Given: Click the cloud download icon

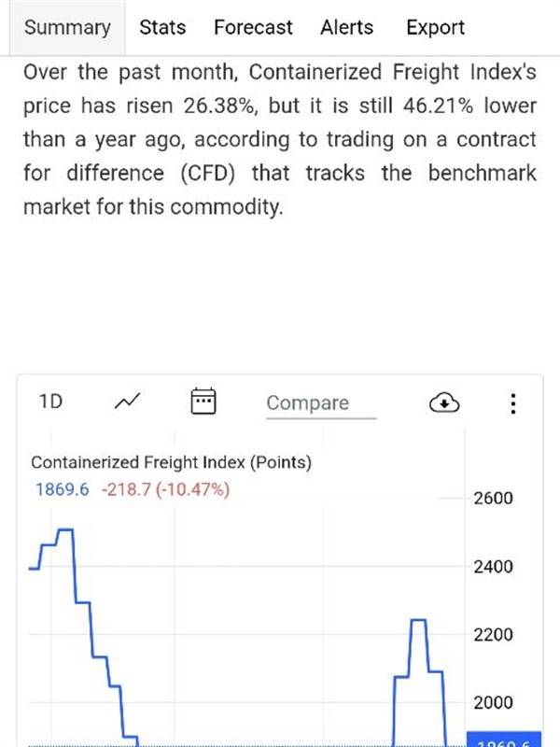Looking at the screenshot, I should (x=444, y=402).
